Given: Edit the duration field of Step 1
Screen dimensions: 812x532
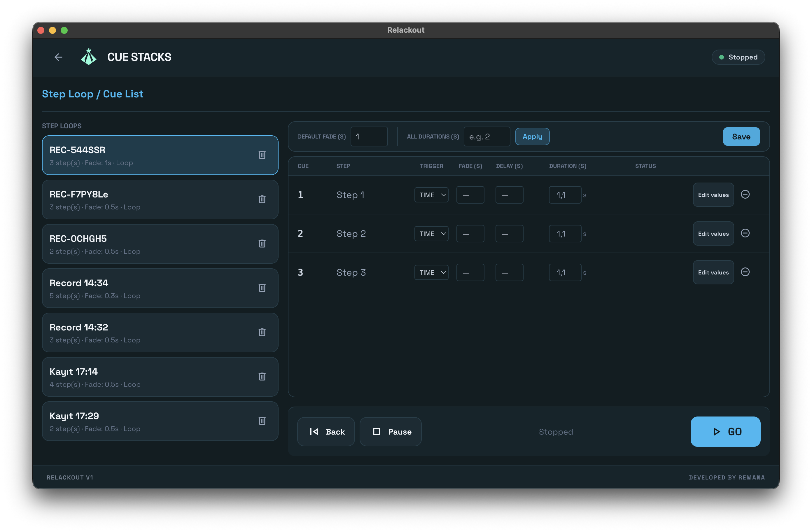Looking at the screenshot, I should click(x=565, y=195).
